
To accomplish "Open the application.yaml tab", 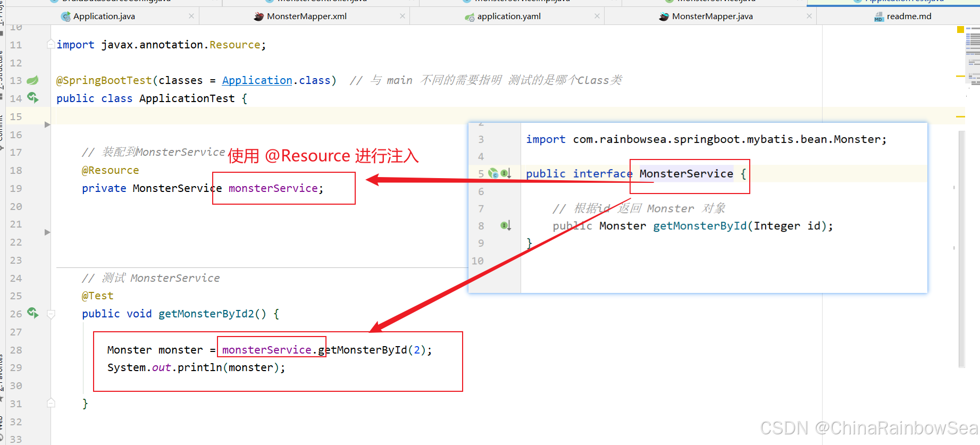I will pos(508,16).
